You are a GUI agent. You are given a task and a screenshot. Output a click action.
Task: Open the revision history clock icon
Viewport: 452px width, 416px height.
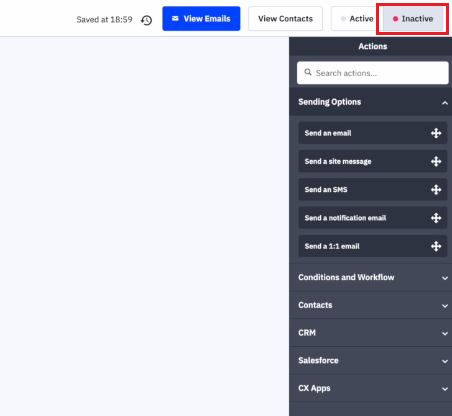146,20
